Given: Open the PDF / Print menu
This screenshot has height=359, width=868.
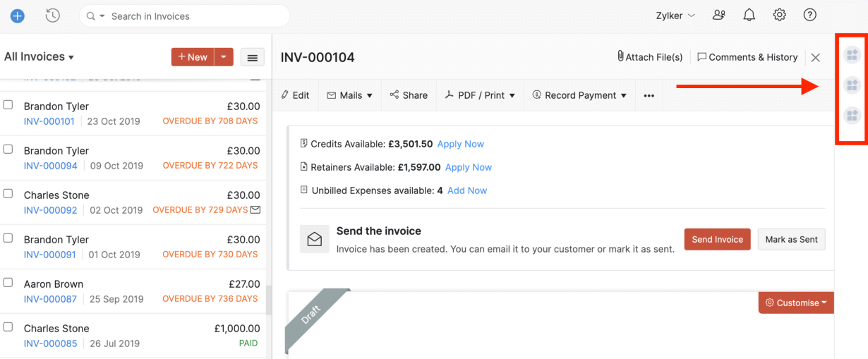Looking at the screenshot, I should (x=480, y=95).
